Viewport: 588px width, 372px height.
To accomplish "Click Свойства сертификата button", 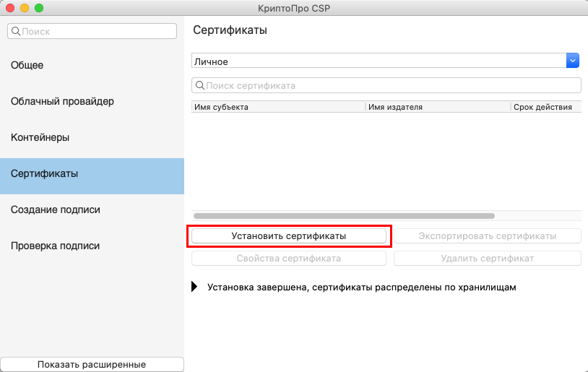I will (288, 258).
